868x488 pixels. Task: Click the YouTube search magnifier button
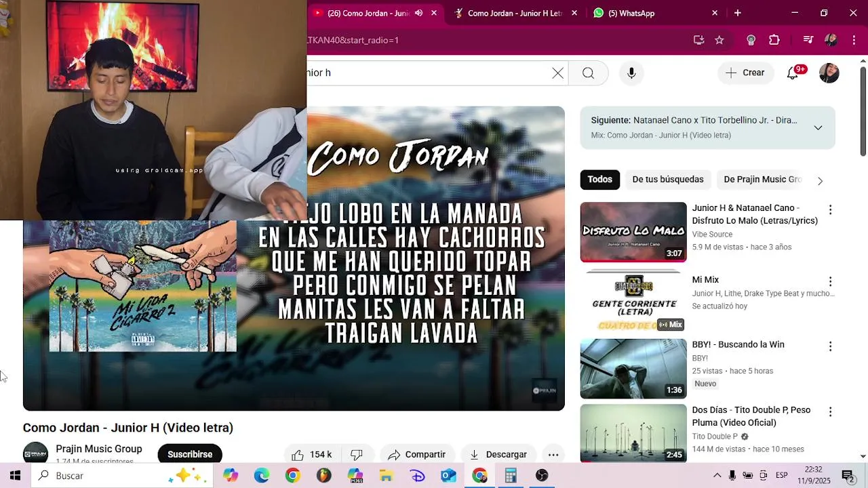click(588, 73)
